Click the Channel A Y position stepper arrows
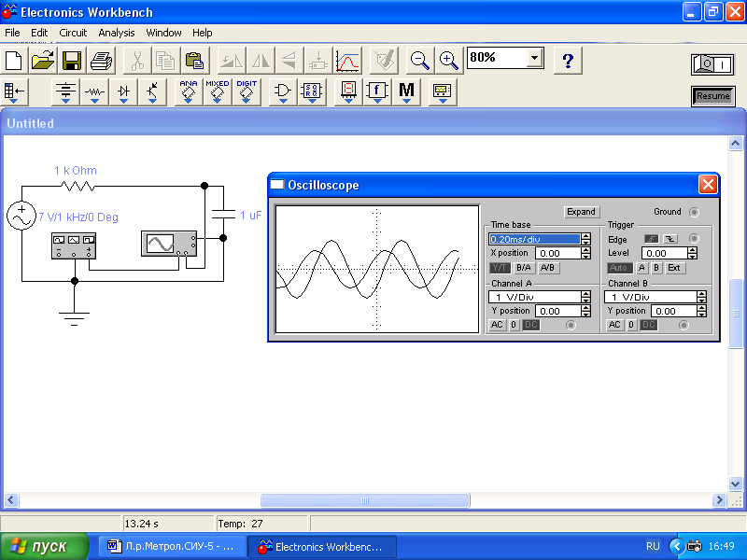 pyautogui.click(x=586, y=312)
